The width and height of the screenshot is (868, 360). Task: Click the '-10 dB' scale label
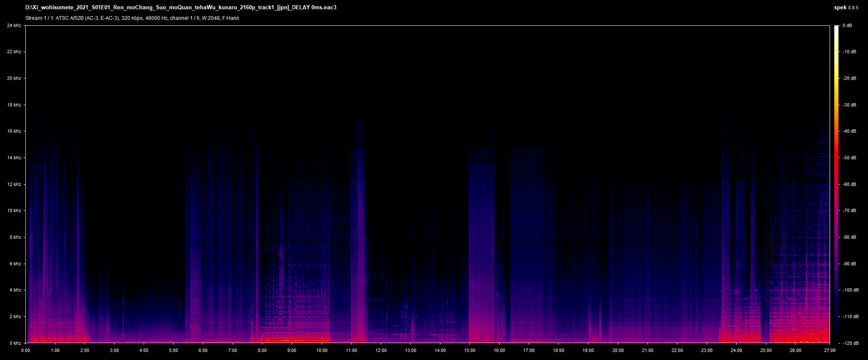pyautogui.click(x=849, y=52)
